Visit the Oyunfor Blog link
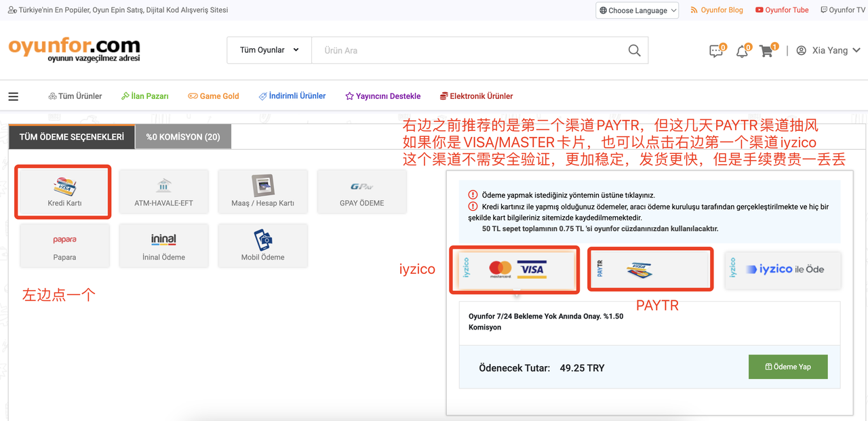The height and width of the screenshot is (421, 868). click(717, 10)
